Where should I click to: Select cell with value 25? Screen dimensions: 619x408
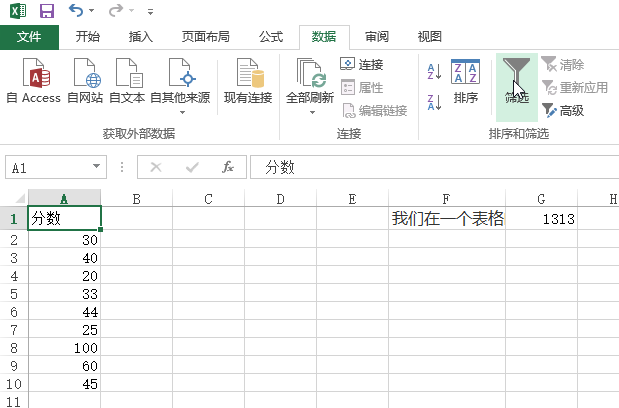click(65, 329)
